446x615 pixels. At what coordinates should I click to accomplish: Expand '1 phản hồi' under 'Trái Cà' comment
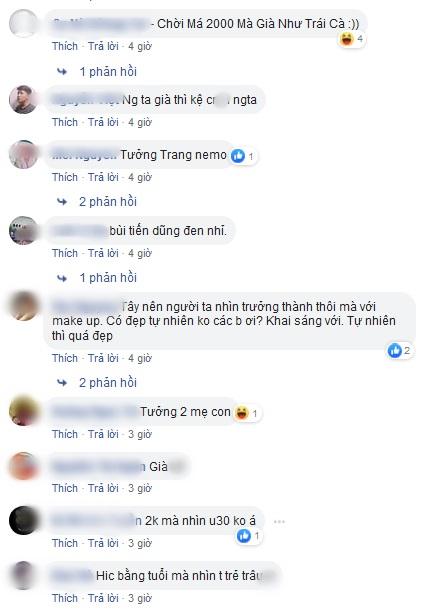coord(108,72)
